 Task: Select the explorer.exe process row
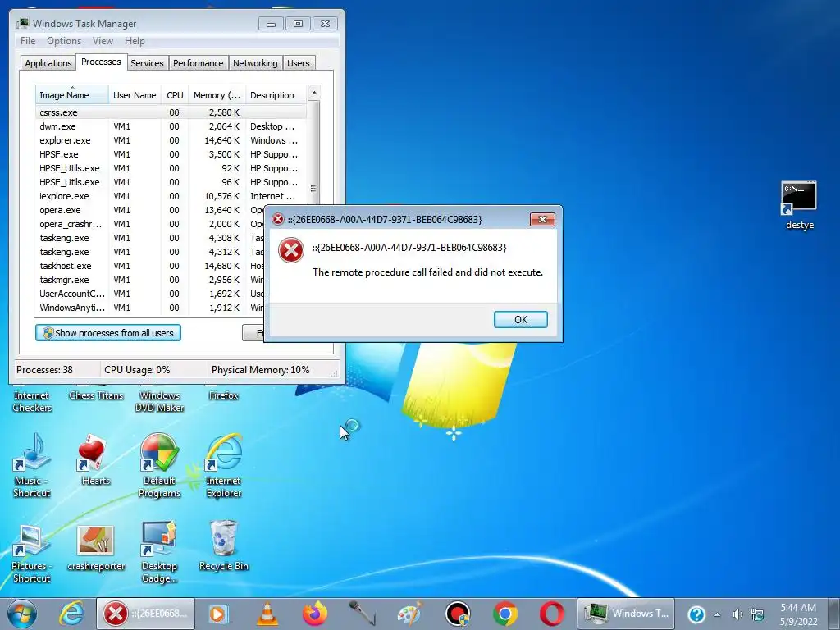click(171, 140)
